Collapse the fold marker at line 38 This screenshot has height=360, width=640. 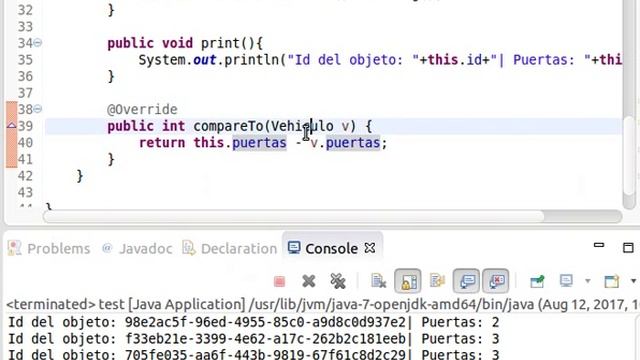tap(38, 109)
